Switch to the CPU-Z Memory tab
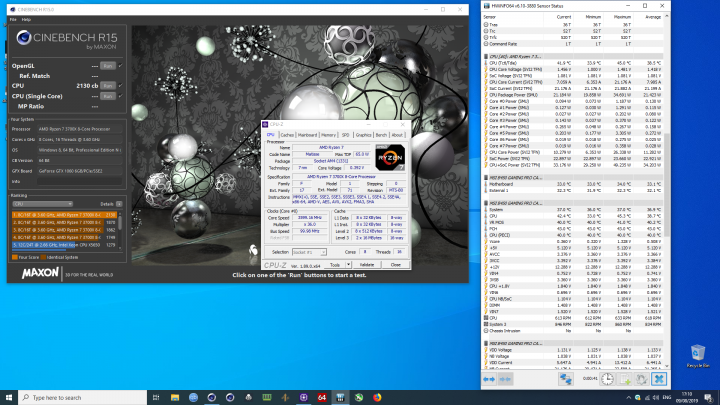The image size is (720, 405). (328, 135)
